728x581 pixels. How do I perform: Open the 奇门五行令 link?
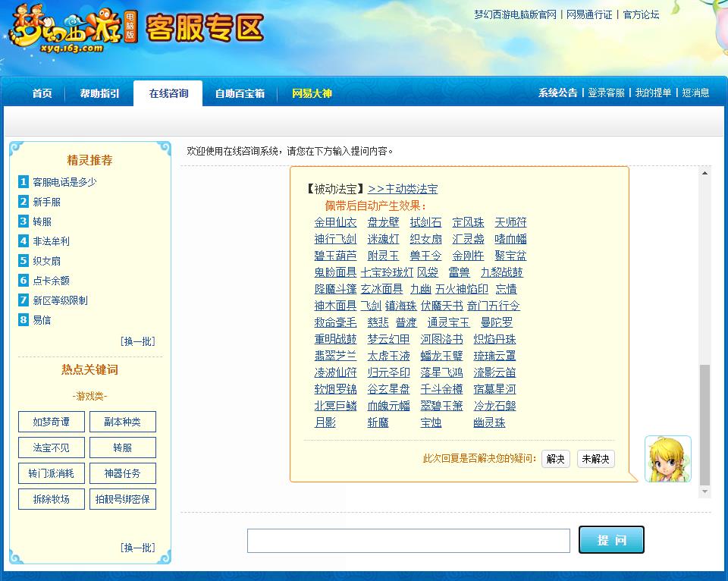[493, 306]
